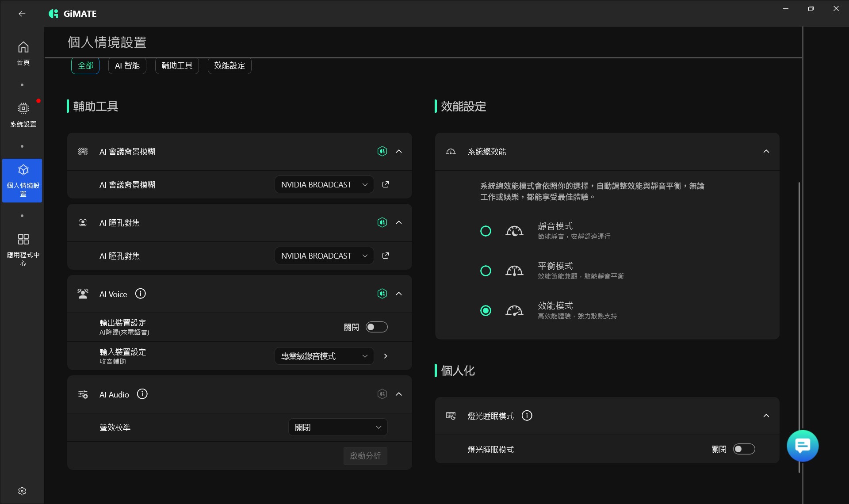Collapse the AI 會議背景模糊 section
This screenshot has height=504, width=849.
[399, 151]
